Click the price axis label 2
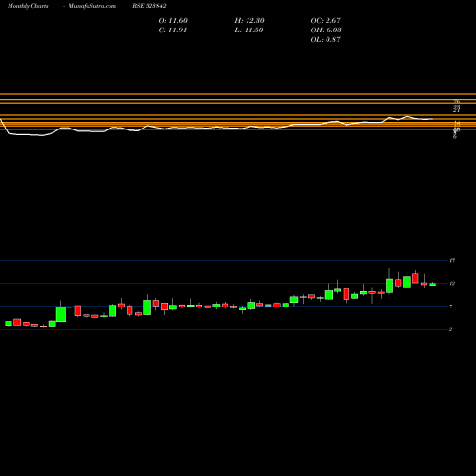The width and height of the screenshot is (476, 476). (450, 329)
